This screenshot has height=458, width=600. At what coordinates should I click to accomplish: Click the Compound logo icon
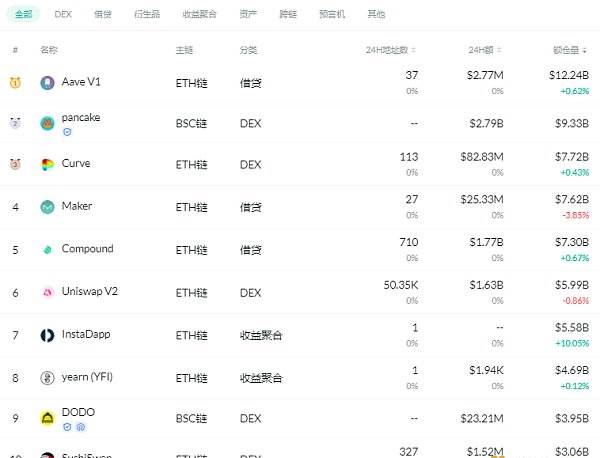point(47,250)
